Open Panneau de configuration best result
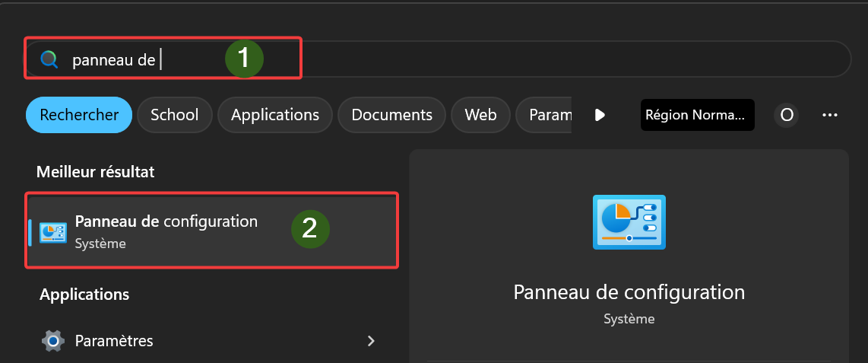Screen dimensions: 868x363 (x=213, y=231)
